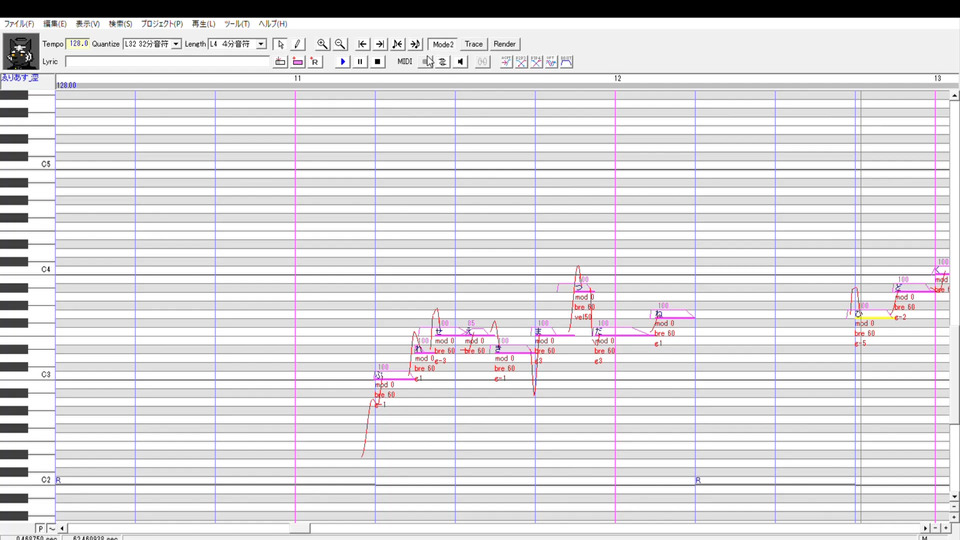960x540 pixels.
Task: Pause playback
Action: pyautogui.click(x=360, y=62)
